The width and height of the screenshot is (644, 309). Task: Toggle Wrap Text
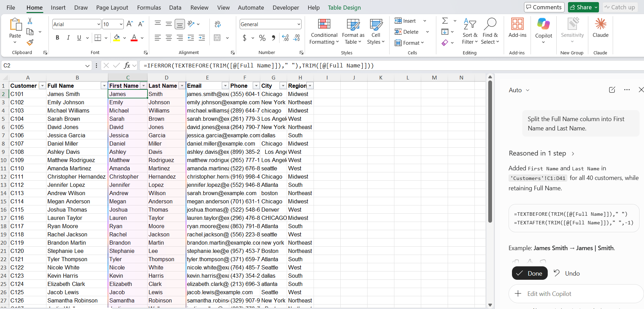218,24
